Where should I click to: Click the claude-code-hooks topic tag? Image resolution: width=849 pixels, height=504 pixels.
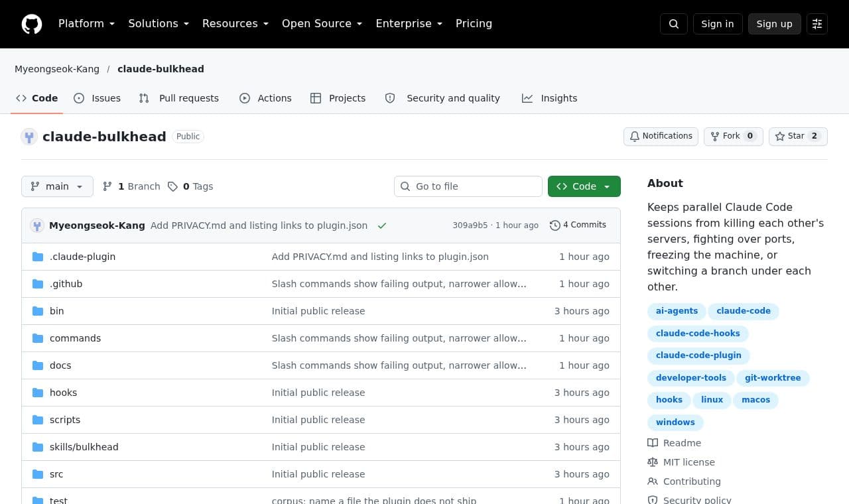[x=698, y=334]
